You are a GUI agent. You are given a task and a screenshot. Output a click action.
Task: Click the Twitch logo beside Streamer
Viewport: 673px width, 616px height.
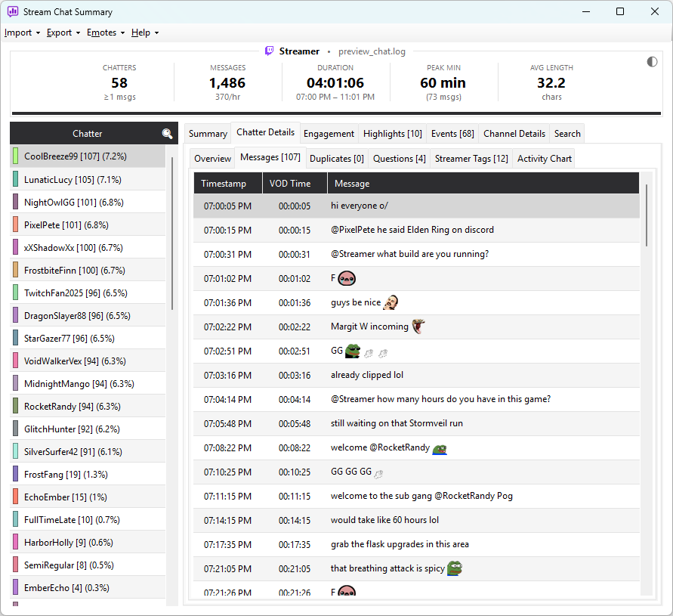click(x=269, y=51)
